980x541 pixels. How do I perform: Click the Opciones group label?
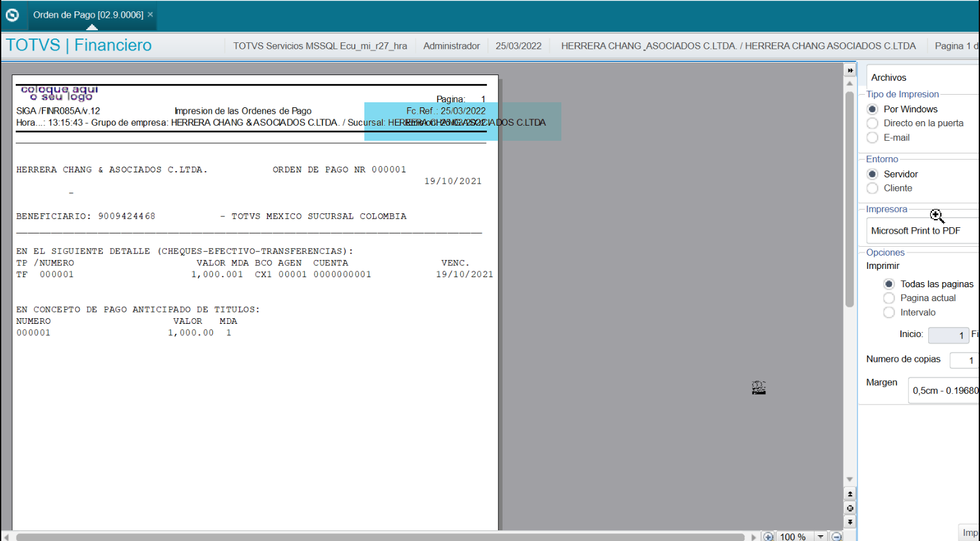point(885,253)
